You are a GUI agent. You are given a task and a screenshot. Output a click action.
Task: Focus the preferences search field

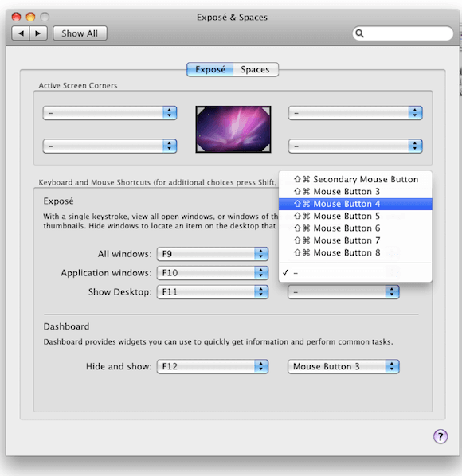(x=403, y=33)
